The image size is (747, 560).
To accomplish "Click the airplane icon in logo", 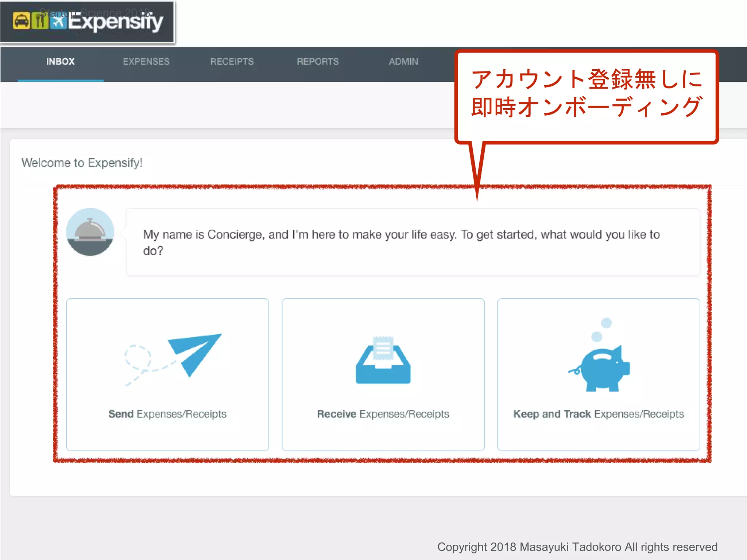I will click(x=58, y=21).
